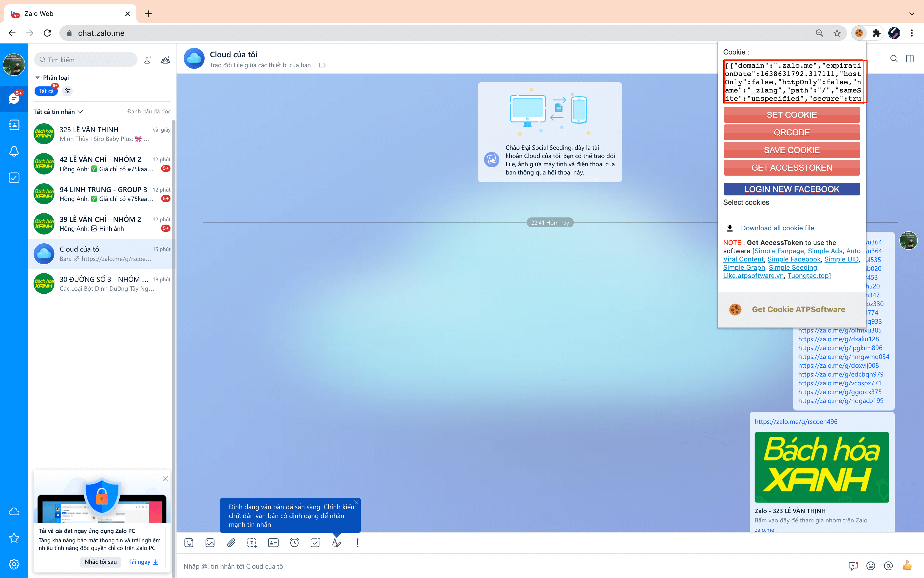Click screenshot capture icon in chat toolbar
This screenshot has height=578, width=924.
click(x=252, y=543)
